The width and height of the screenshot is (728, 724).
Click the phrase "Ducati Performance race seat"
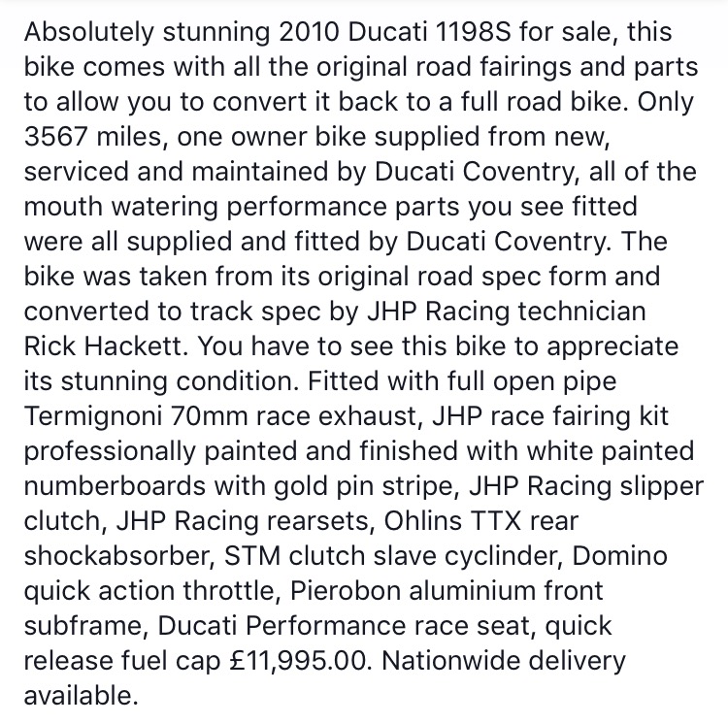click(x=347, y=626)
